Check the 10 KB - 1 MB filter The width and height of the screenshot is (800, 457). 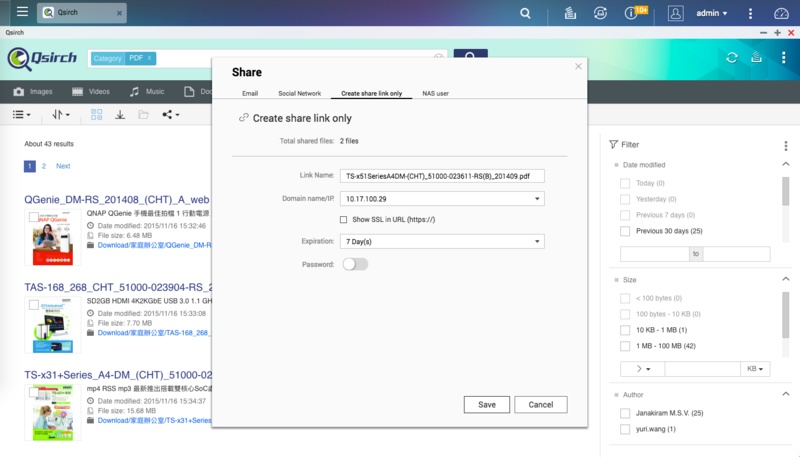click(x=625, y=330)
